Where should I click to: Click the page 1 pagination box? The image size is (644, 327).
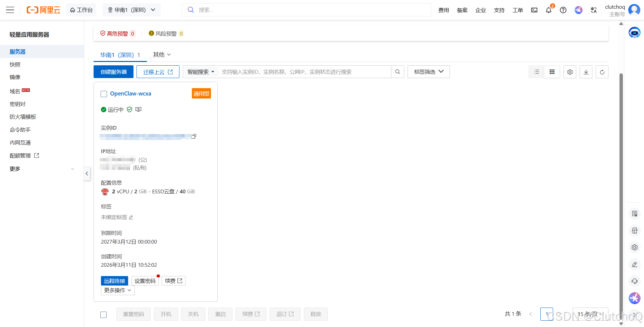tap(547, 314)
